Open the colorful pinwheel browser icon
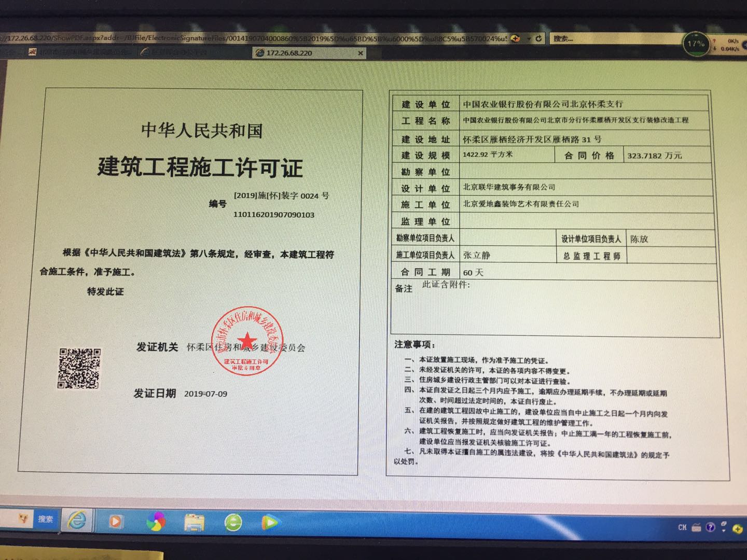 156,522
